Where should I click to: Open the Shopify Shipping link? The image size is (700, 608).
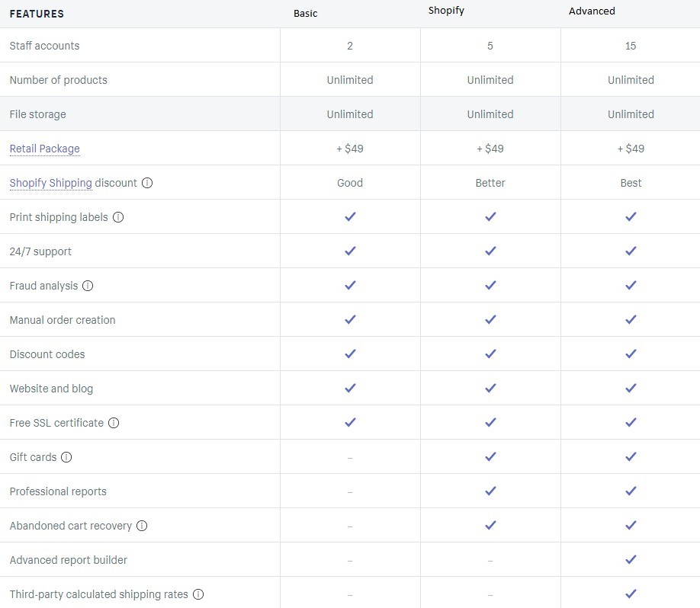click(51, 183)
